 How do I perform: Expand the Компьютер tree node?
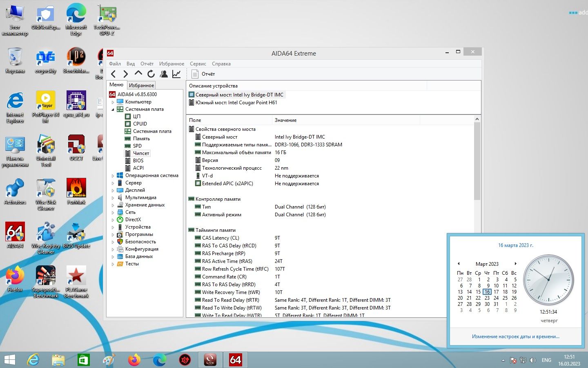pyautogui.click(x=113, y=102)
